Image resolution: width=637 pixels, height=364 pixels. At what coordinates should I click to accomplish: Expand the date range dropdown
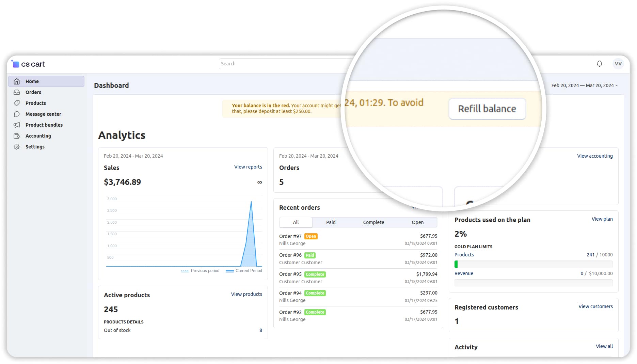(584, 85)
